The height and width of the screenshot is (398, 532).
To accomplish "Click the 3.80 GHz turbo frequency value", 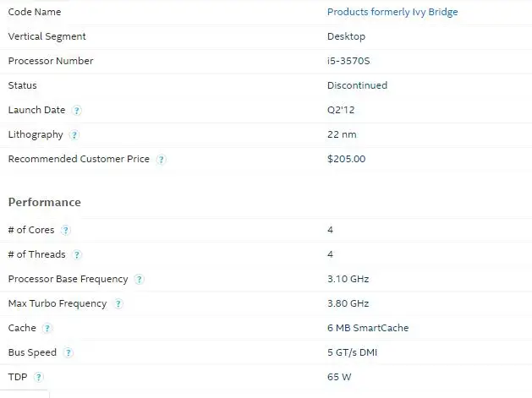I will tap(348, 303).
